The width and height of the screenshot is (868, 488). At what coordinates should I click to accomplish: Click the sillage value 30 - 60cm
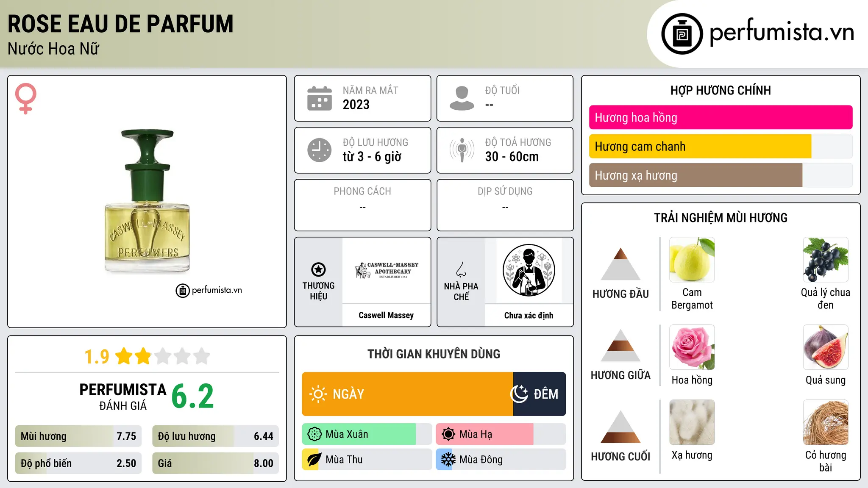pos(512,157)
